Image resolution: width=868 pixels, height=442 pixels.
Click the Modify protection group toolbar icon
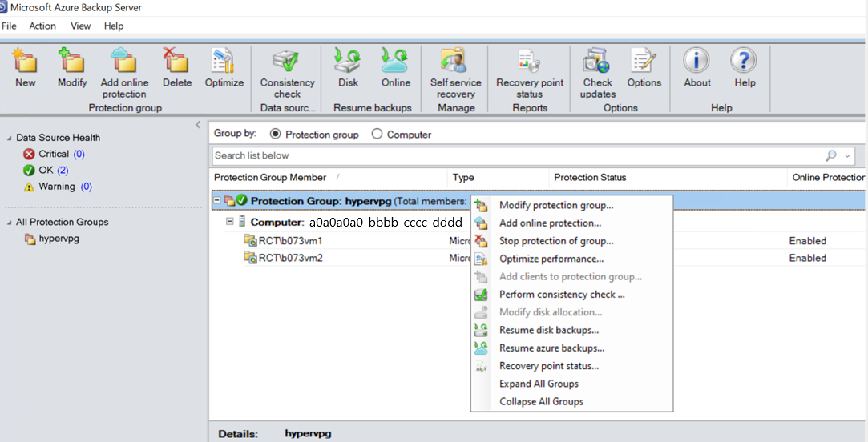click(x=72, y=60)
